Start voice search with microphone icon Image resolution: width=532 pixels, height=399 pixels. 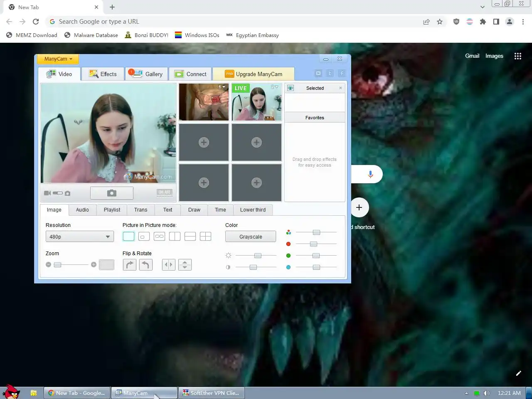(x=370, y=174)
